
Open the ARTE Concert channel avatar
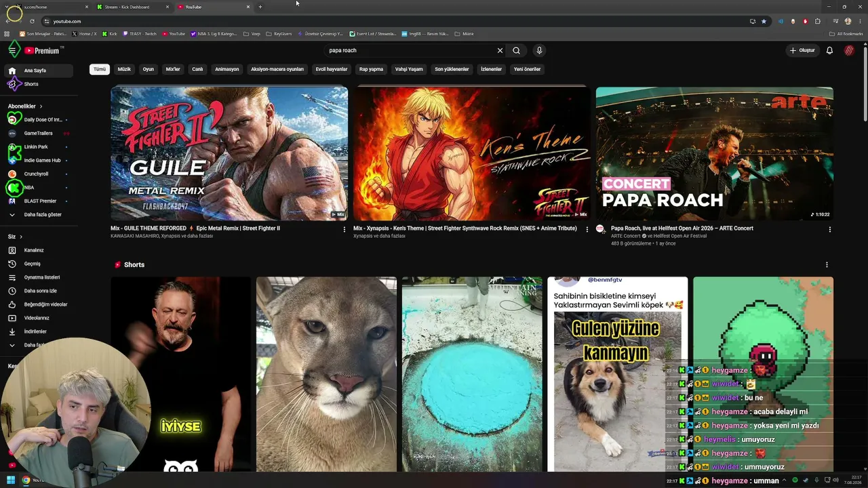pyautogui.click(x=600, y=229)
